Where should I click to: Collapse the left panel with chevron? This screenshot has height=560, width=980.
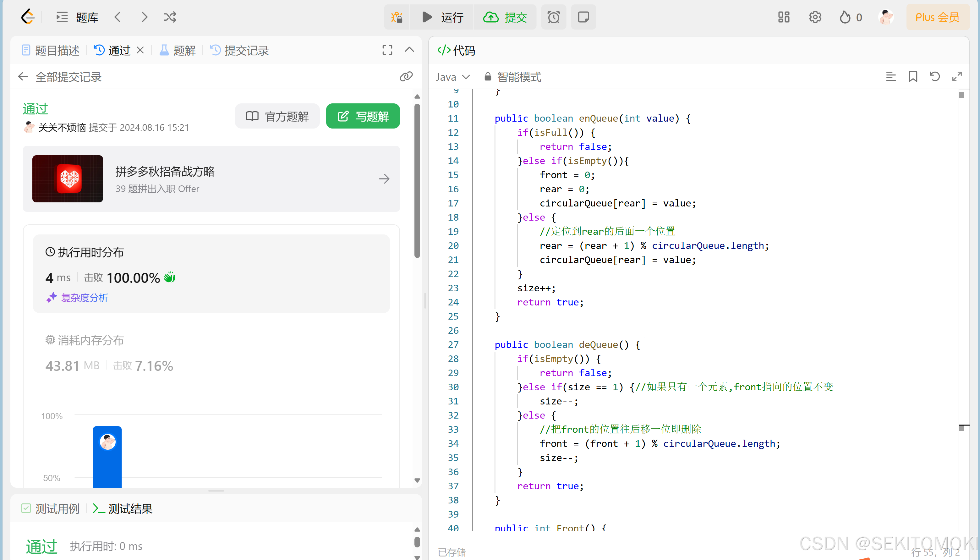pyautogui.click(x=409, y=50)
